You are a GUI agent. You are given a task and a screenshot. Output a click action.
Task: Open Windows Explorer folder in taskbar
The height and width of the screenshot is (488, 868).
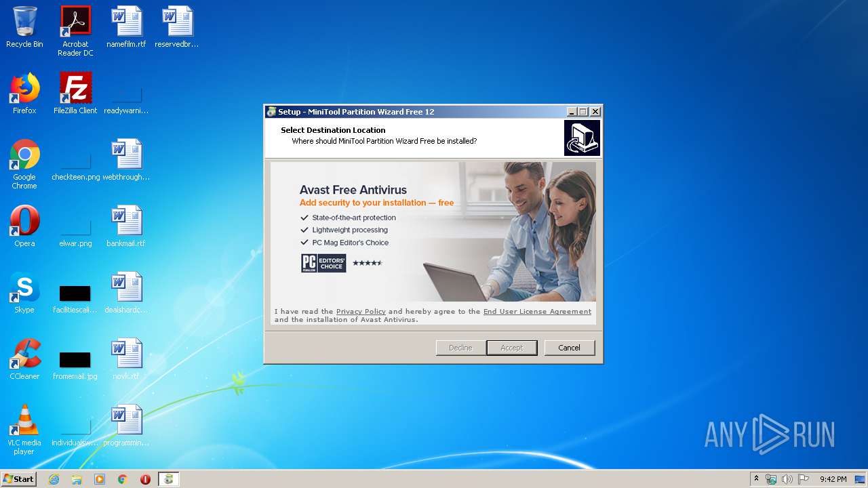tap(77, 479)
